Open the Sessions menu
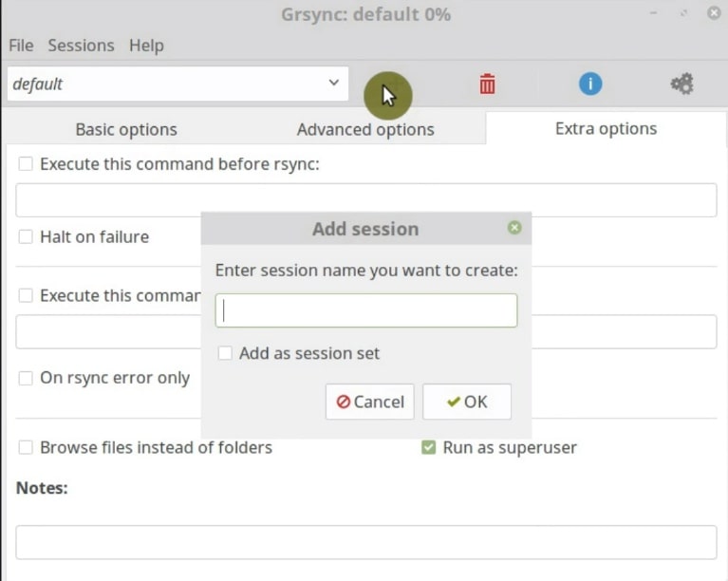This screenshot has width=728, height=581. (x=81, y=46)
